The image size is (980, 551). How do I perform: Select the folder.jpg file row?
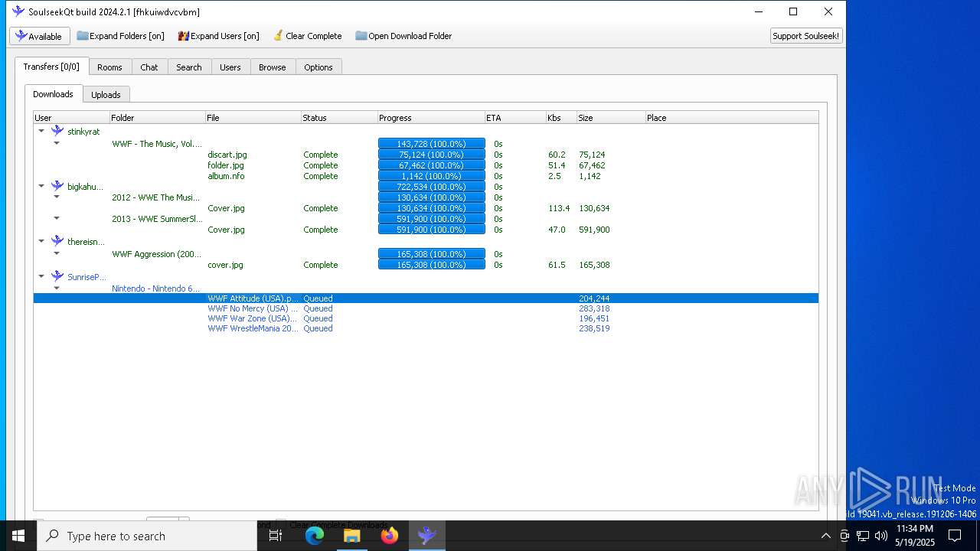[x=426, y=165]
